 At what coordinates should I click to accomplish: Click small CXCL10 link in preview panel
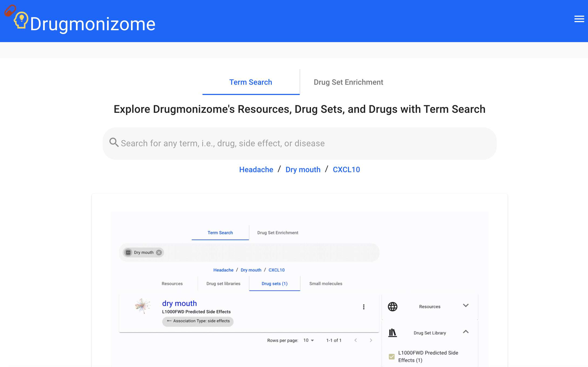point(276,270)
